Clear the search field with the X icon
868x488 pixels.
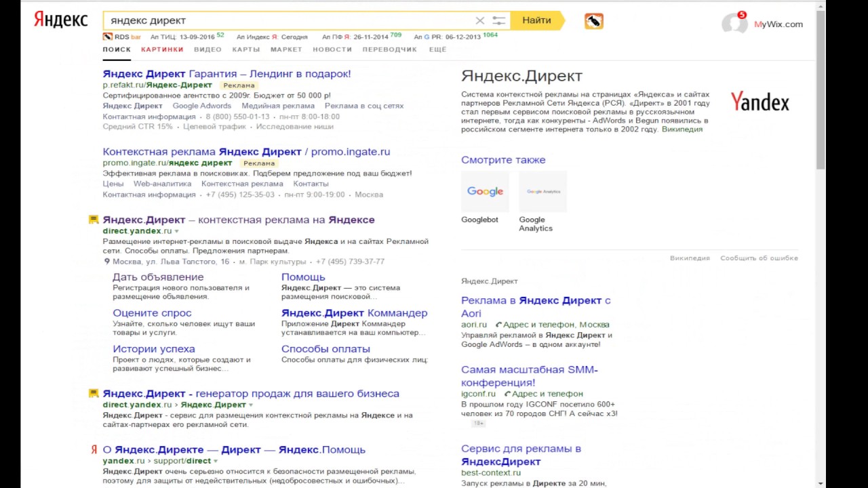479,21
